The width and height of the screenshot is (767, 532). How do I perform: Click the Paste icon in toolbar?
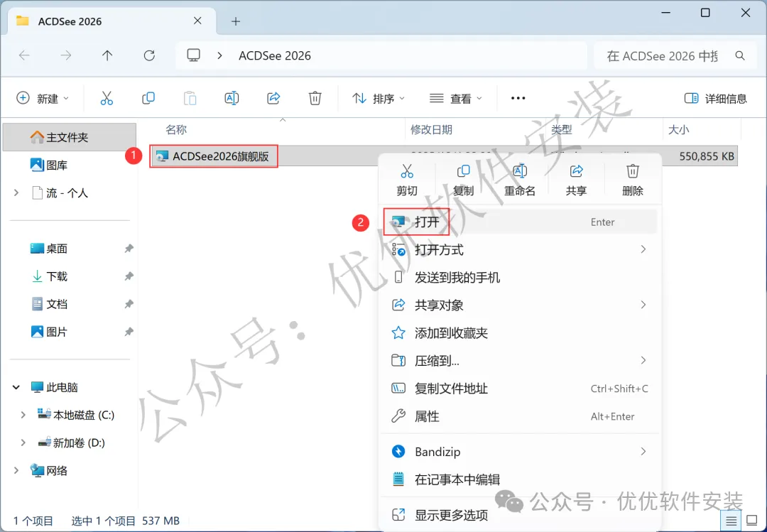pyautogui.click(x=190, y=98)
